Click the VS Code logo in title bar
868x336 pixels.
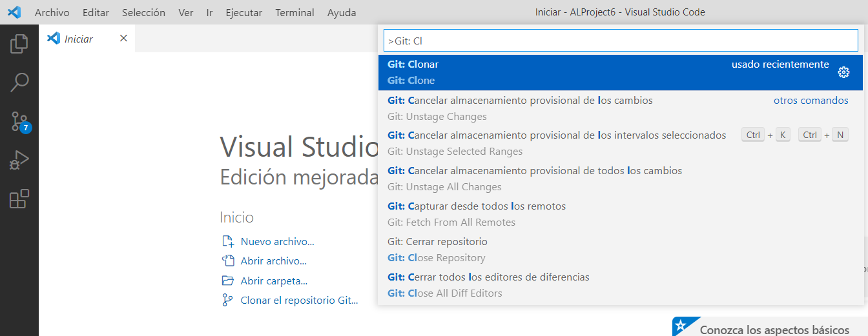point(14,12)
